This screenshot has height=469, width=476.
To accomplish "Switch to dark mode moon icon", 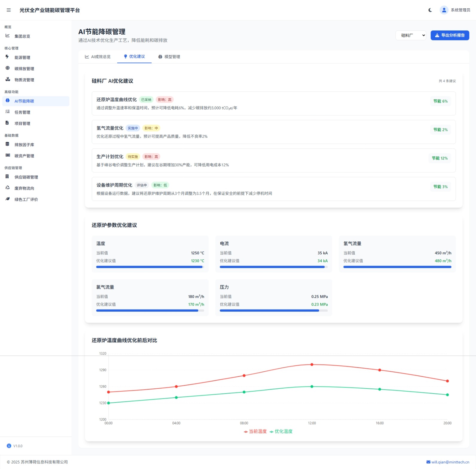I will click(x=430, y=10).
